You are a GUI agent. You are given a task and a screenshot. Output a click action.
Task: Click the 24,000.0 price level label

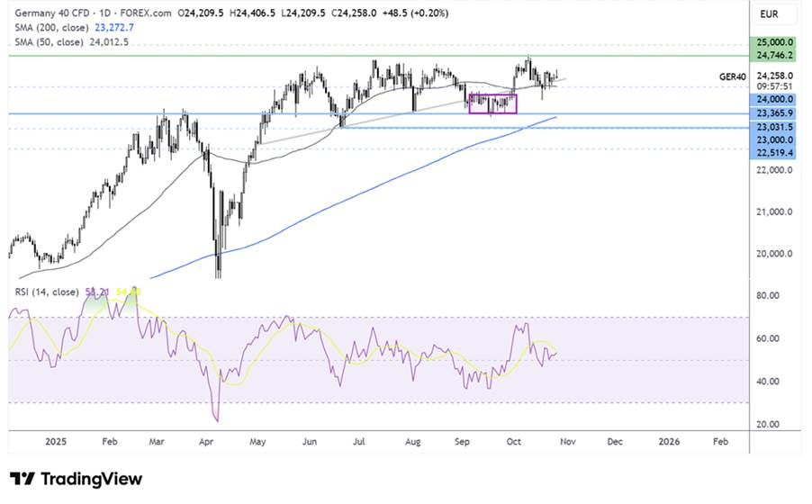[772, 100]
